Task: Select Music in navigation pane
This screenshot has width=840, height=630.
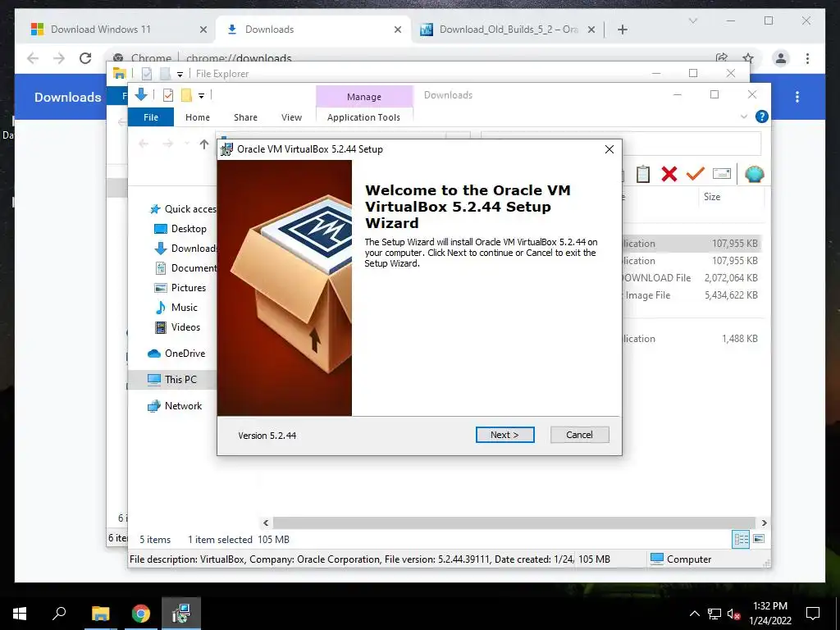Action: coord(184,308)
